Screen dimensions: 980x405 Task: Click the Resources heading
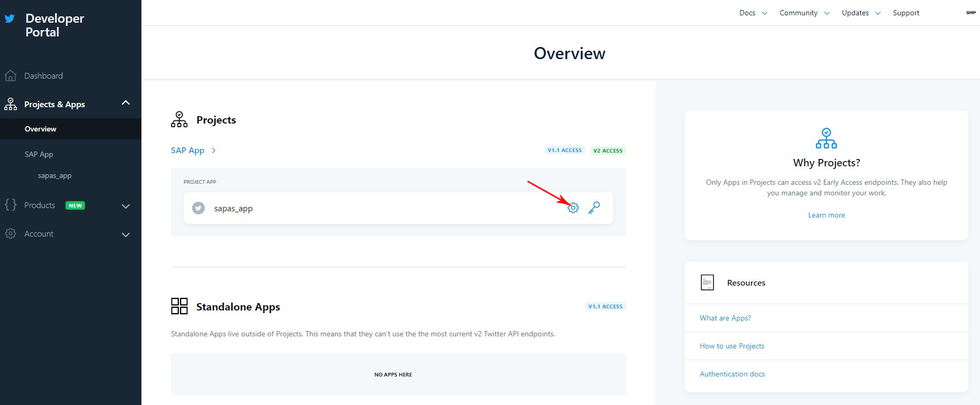(x=746, y=283)
